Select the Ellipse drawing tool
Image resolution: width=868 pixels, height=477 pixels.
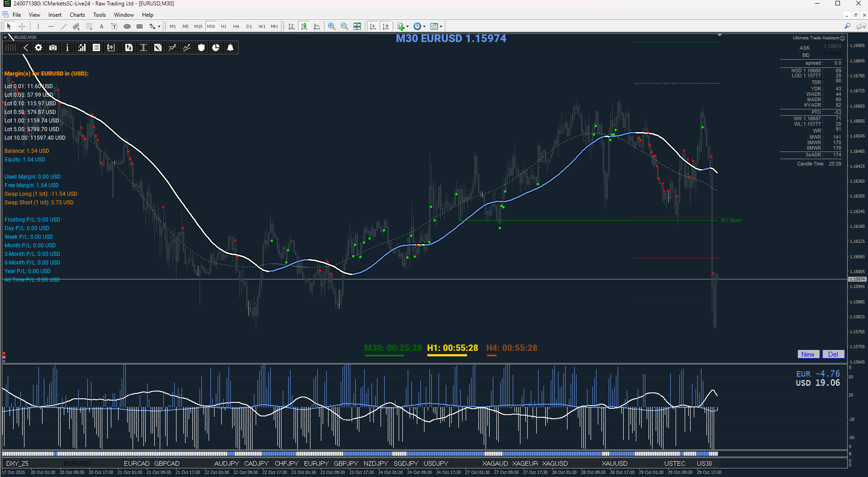127,26
